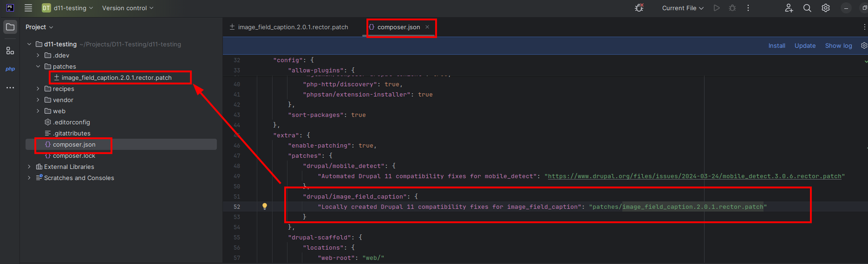The height and width of the screenshot is (264, 868).
Task: Open the Version control dropdown
Action: tap(127, 8)
